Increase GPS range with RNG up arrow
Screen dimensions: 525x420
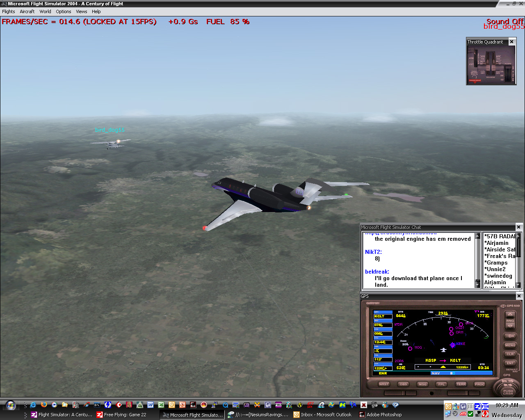pyautogui.click(x=510, y=315)
